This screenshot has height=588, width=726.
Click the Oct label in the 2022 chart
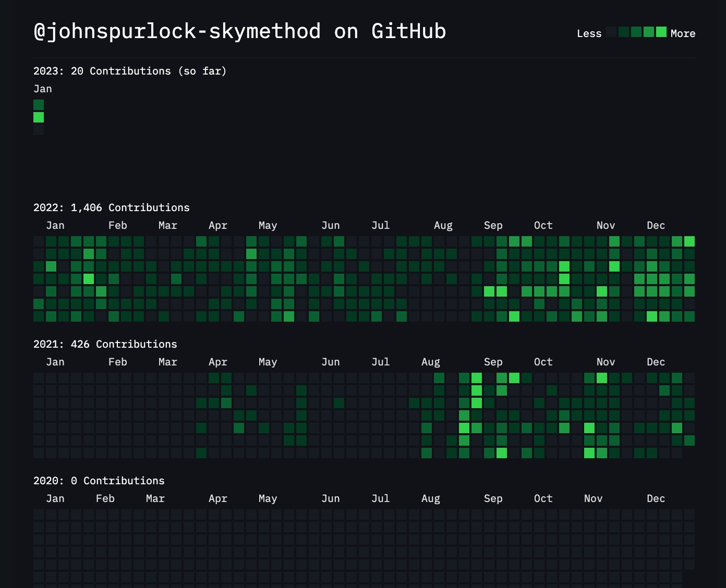pos(543,225)
